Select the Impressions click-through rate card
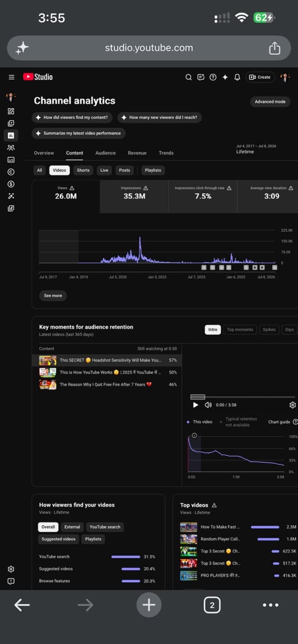The height and width of the screenshot is (644, 298). tap(203, 197)
